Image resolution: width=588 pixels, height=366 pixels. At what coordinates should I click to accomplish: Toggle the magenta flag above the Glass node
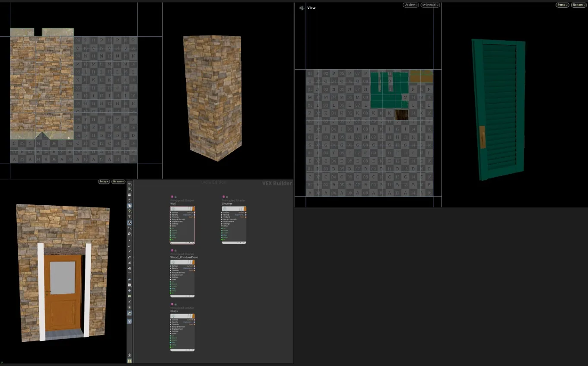click(172, 304)
